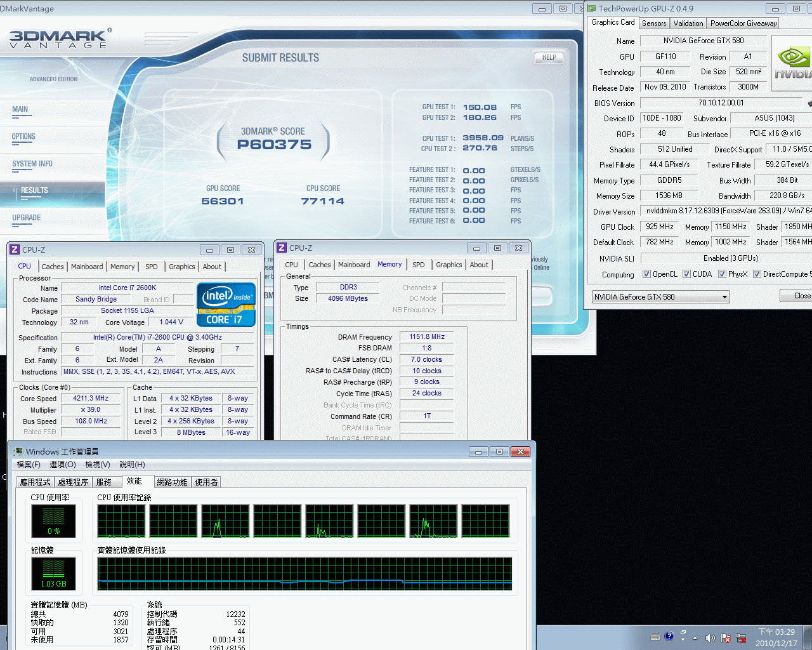Screen dimensions: 812x650
Task: Click the CPU usage 0% gauge
Action: point(53,521)
